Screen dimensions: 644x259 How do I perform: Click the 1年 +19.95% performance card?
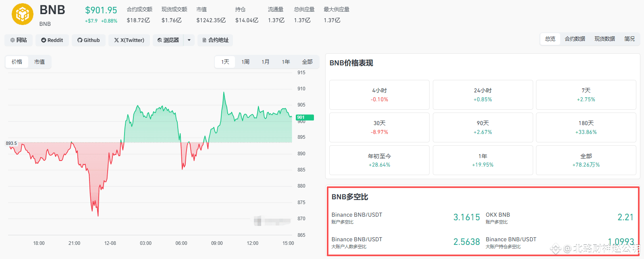(x=483, y=160)
